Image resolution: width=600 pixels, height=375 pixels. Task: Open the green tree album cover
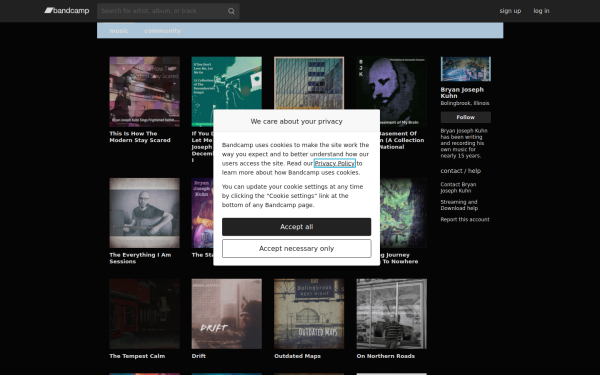(x=403, y=213)
